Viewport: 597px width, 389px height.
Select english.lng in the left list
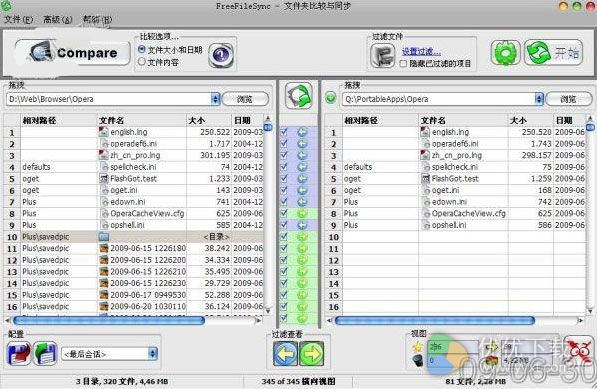(129, 132)
